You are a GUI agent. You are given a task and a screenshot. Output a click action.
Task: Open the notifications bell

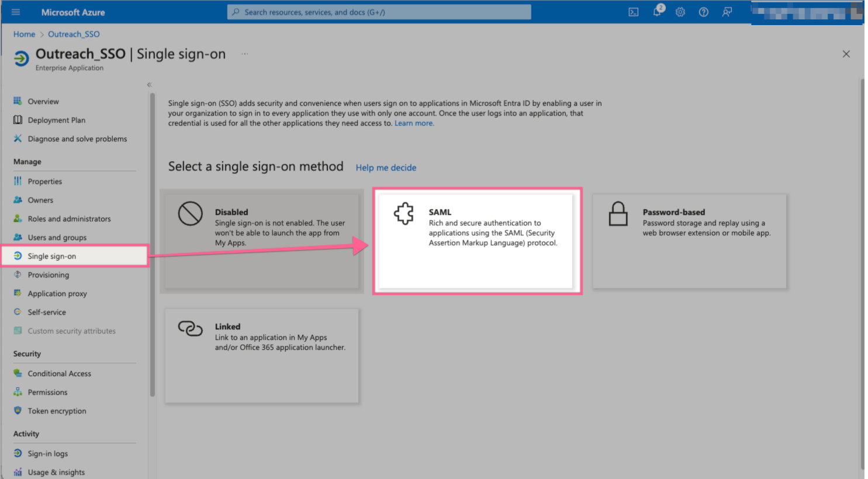click(x=658, y=11)
